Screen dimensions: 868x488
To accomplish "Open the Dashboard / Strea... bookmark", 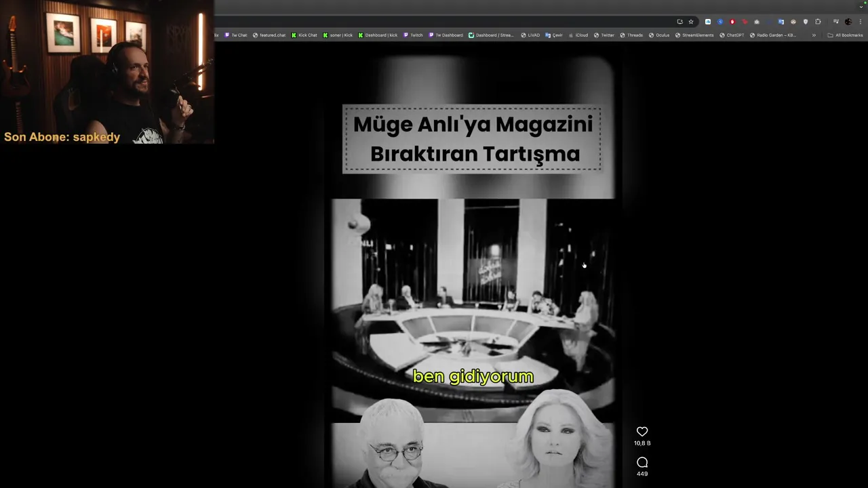I will pyautogui.click(x=491, y=35).
